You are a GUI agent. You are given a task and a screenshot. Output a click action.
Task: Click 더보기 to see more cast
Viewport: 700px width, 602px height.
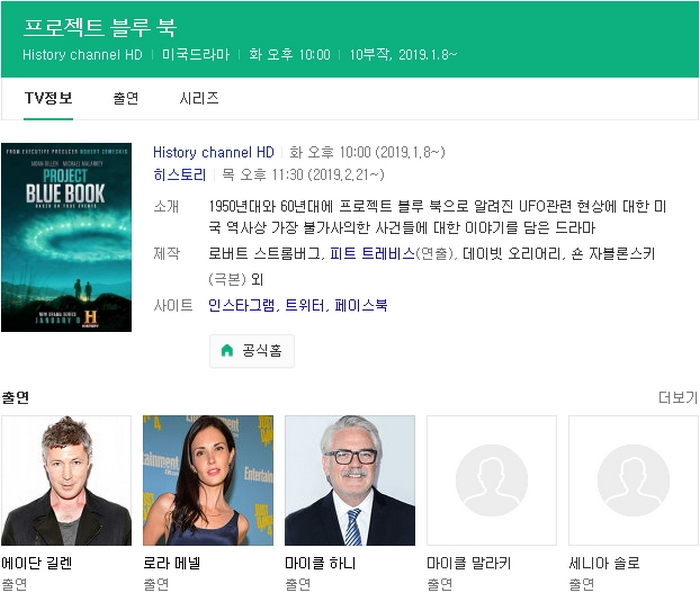point(678,397)
